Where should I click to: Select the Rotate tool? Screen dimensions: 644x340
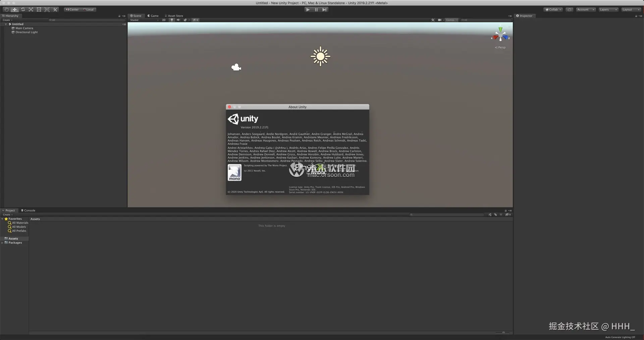click(23, 10)
